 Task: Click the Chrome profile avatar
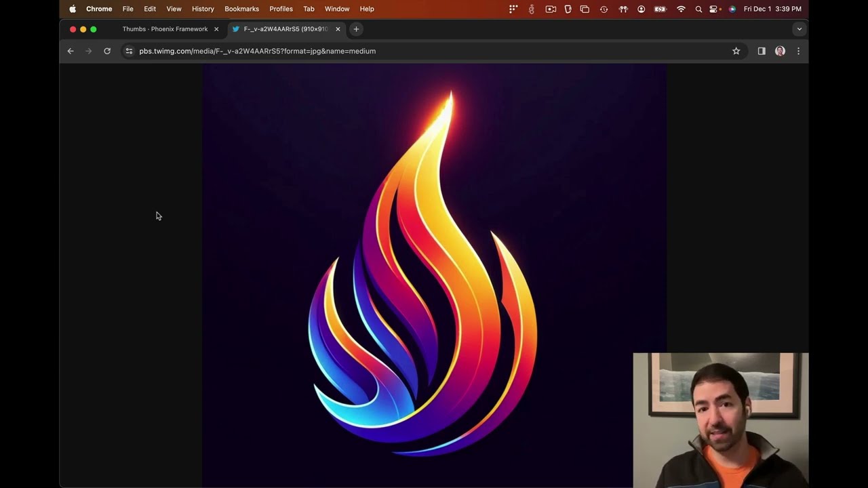click(x=780, y=51)
